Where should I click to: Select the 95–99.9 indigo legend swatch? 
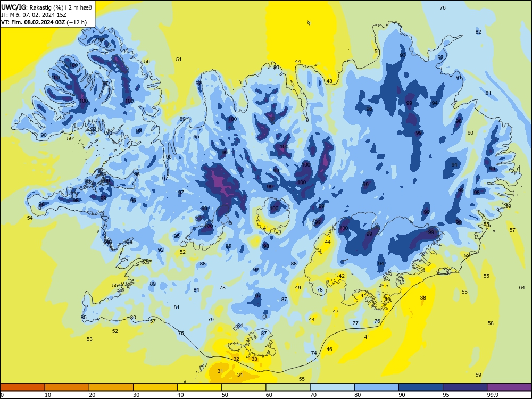[x=465, y=387]
